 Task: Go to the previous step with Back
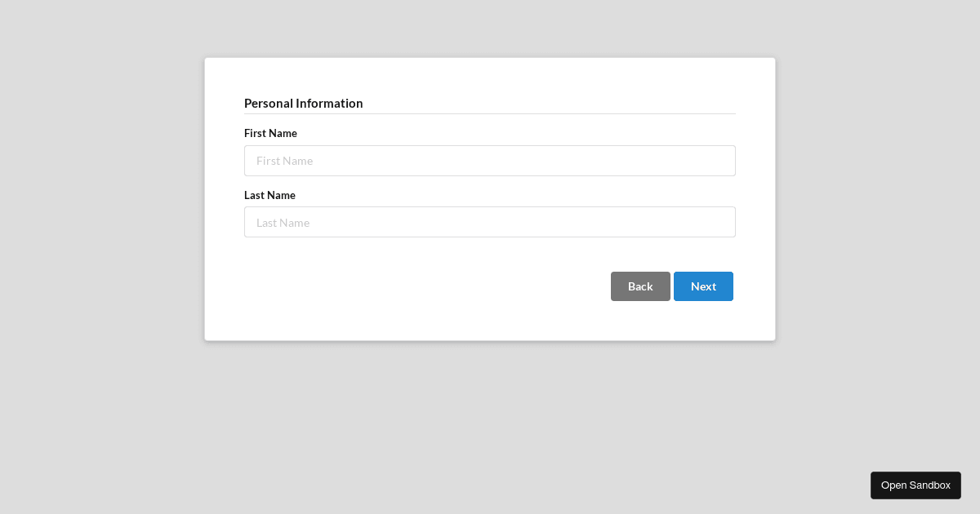coord(640,286)
